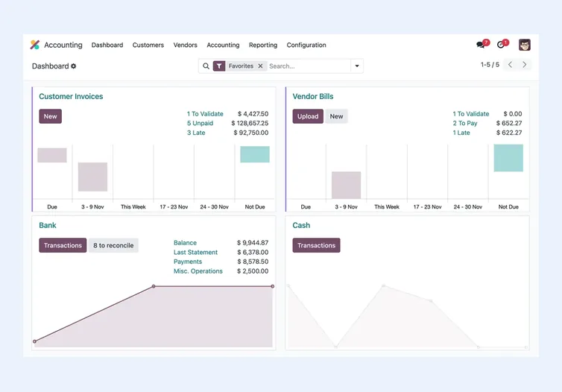Screen dimensions: 562x392
Task: Click the Bank Balance link
Action: (x=185, y=243)
